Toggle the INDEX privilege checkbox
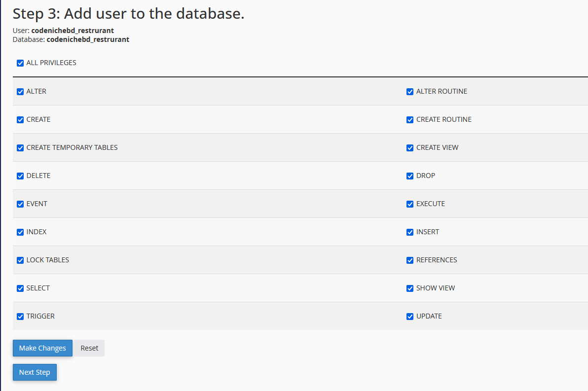The height and width of the screenshot is (391, 588). [x=20, y=232]
